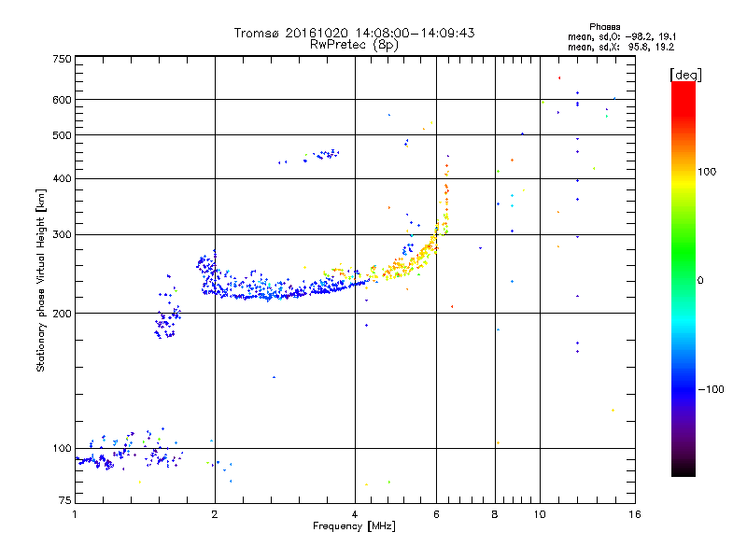Click the "Phases" header label
Viewport: 747px width, 560px height.
[604, 27]
